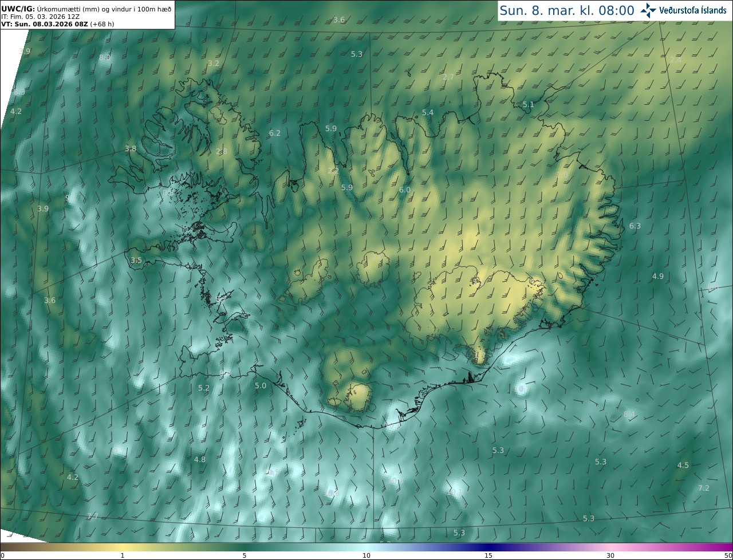The height and width of the screenshot is (560, 733).
Task: Click the 2.7 value on the map
Action: (448, 77)
